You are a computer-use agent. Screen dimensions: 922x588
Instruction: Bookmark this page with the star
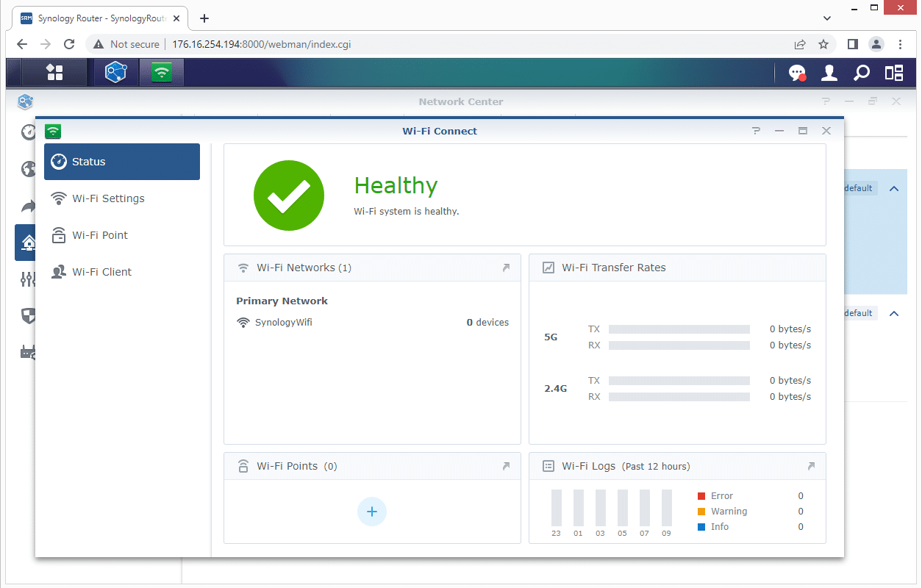tap(823, 44)
